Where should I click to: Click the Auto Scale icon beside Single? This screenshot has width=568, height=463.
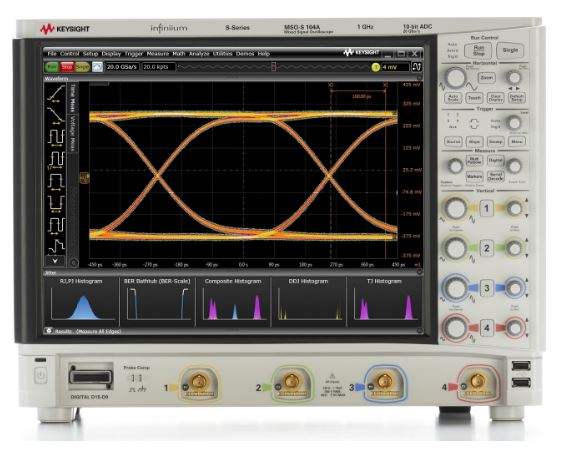[x=97, y=67]
